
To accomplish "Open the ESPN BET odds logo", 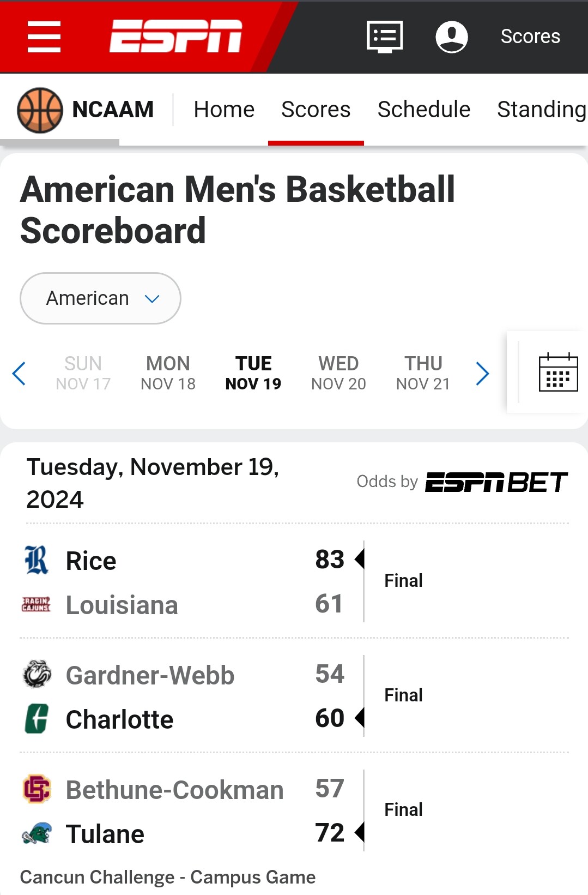I will tap(496, 482).
